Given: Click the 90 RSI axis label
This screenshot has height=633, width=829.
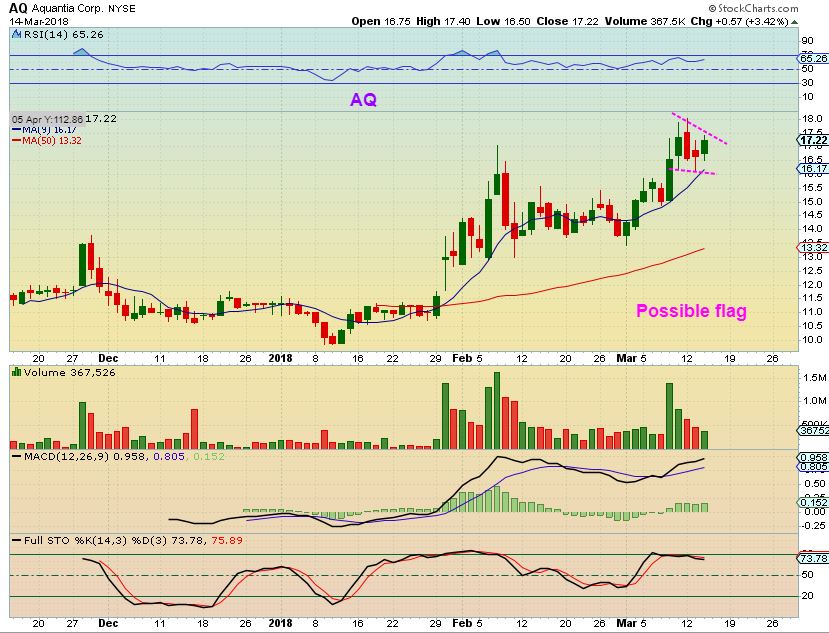Looking at the screenshot, I should pos(807,41).
